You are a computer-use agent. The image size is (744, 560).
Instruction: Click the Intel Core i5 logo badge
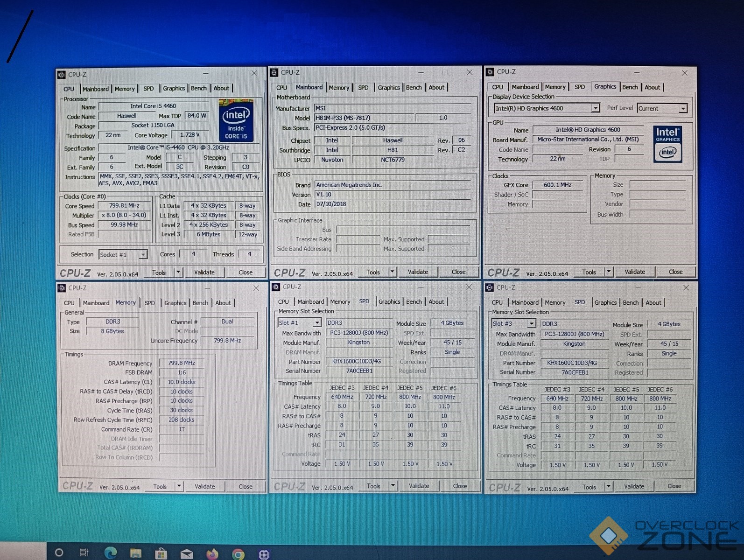pos(236,120)
